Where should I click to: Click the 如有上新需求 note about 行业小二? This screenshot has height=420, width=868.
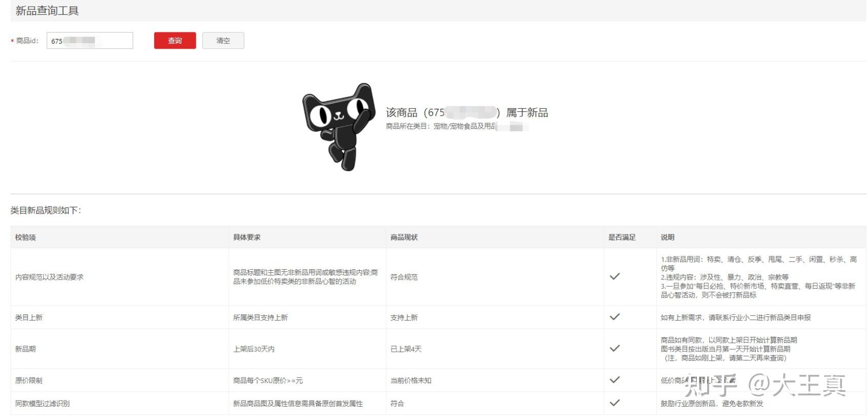[736, 317]
